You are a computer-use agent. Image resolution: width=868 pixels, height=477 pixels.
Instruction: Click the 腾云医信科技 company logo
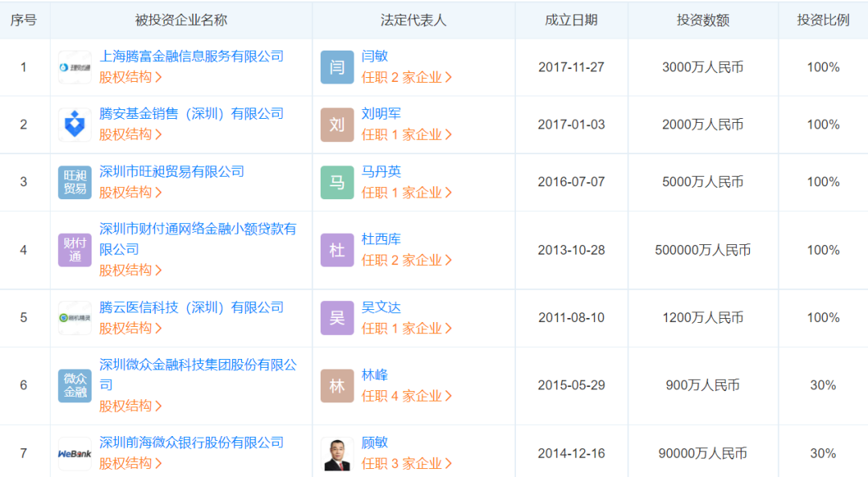pos(75,318)
